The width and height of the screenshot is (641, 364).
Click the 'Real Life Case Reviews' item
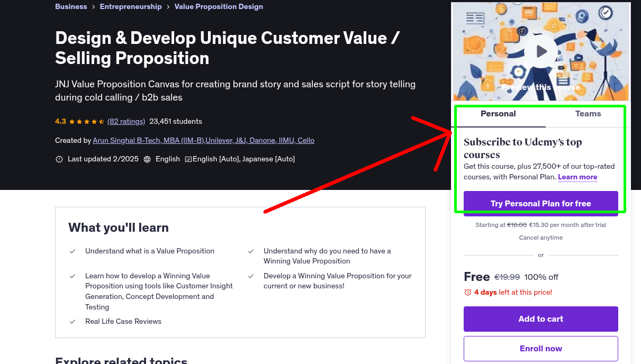coord(123,321)
